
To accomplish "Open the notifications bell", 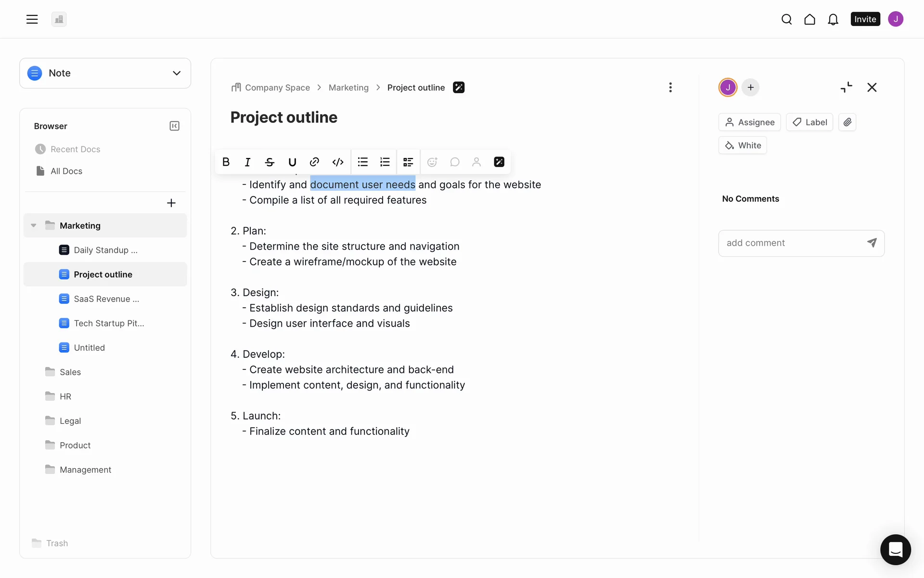I will pyautogui.click(x=833, y=19).
